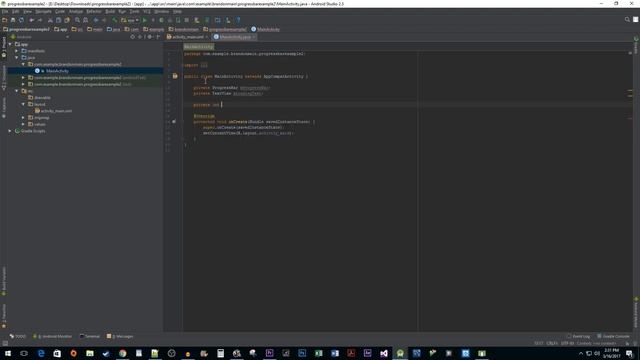This screenshot has height=360, width=640.
Task: Open the Terminal tool window
Action: [x=90, y=336]
